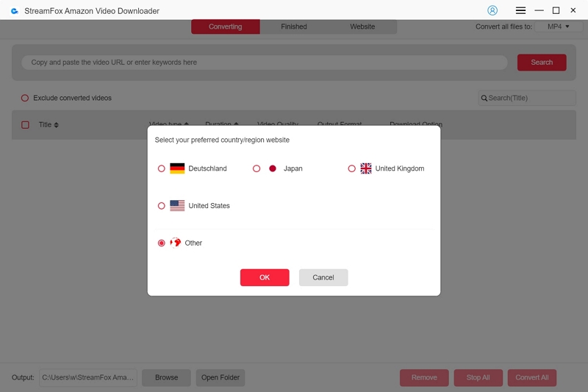Check the select-all checkbox beside Title

coord(25,125)
